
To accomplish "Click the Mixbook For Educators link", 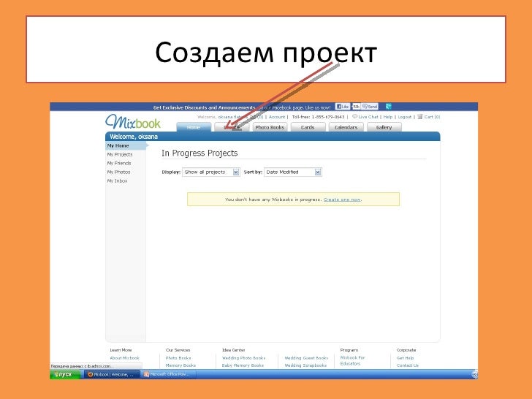I will click(x=352, y=361).
